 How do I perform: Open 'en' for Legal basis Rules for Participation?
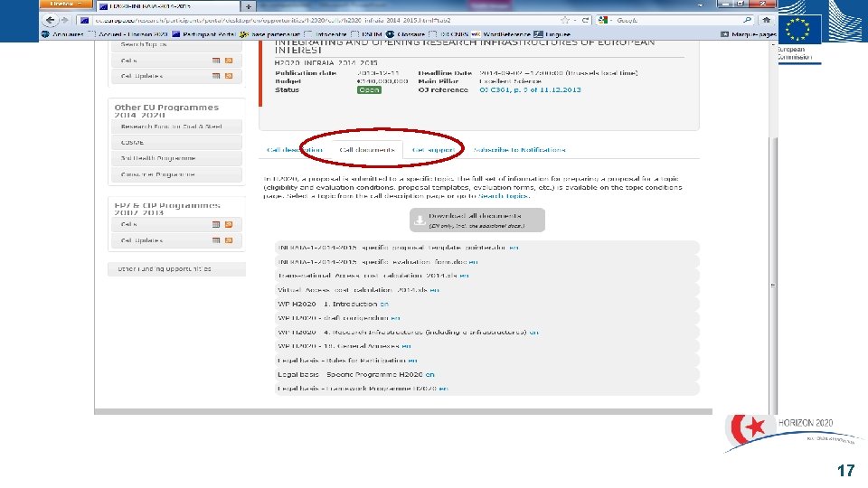[412, 361]
